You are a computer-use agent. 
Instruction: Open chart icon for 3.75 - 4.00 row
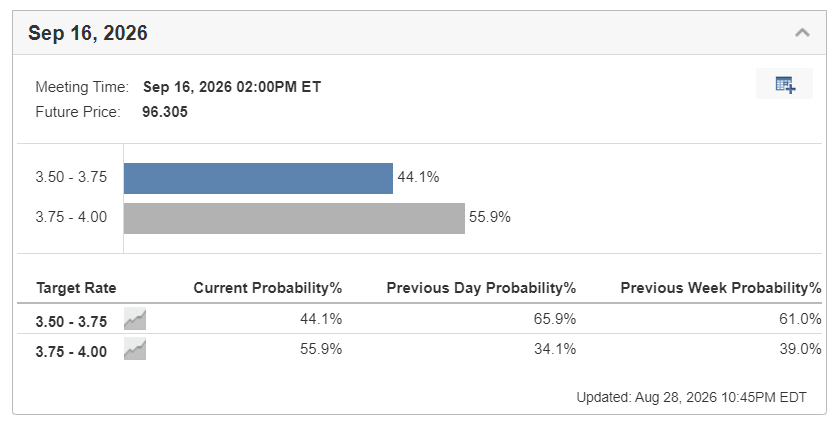pos(135,349)
